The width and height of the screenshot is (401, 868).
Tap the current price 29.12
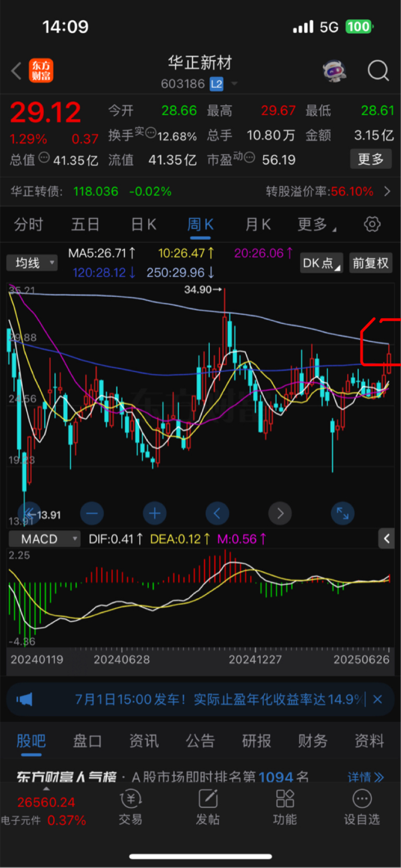45,112
